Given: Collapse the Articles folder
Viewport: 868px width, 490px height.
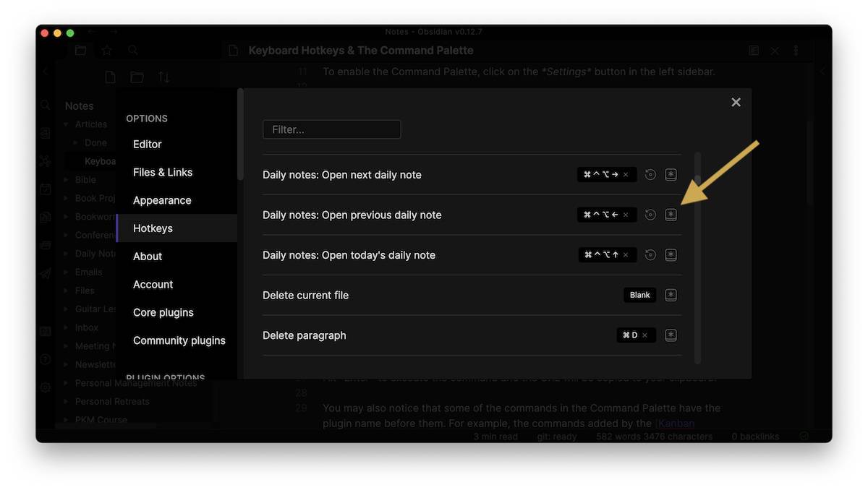Looking at the screenshot, I should click(x=67, y=124).
